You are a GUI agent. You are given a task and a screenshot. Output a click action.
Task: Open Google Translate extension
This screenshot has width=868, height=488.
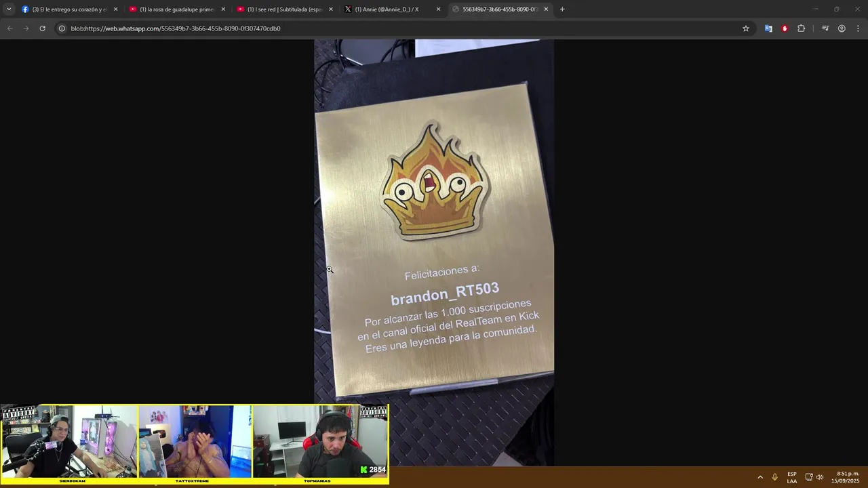[x=768, y=28]
